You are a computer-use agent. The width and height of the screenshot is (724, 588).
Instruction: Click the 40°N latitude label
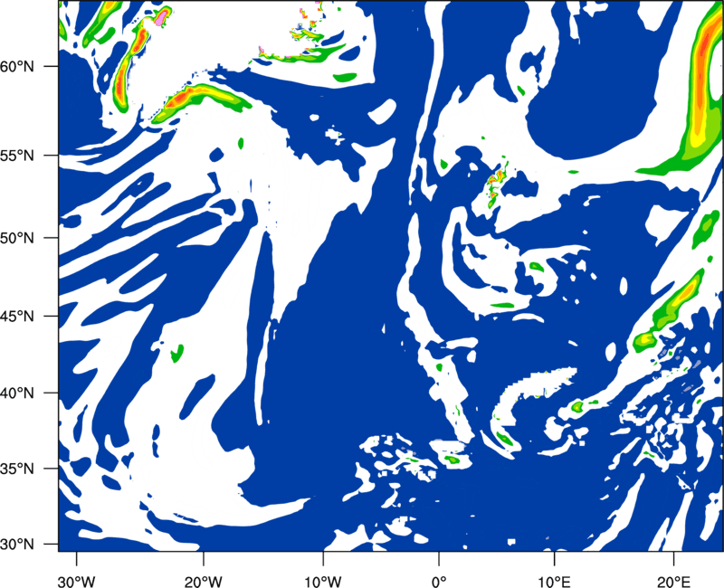coord(17,394)
